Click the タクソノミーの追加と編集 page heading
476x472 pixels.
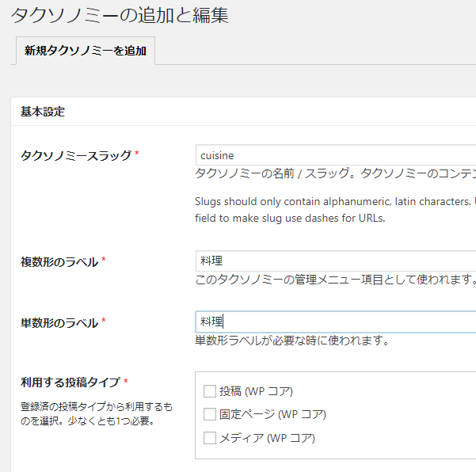(120, 15)
